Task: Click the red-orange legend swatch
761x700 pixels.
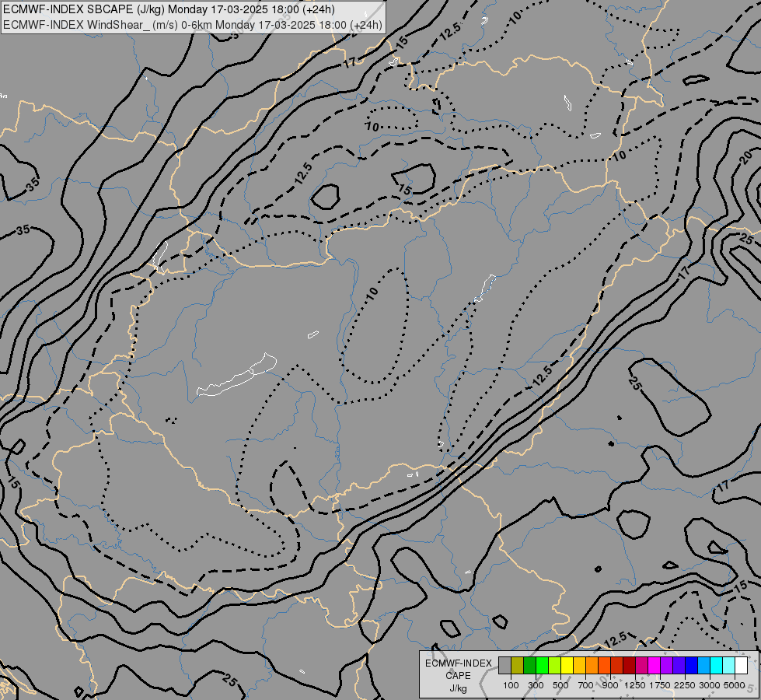Action: pos(604,666)
